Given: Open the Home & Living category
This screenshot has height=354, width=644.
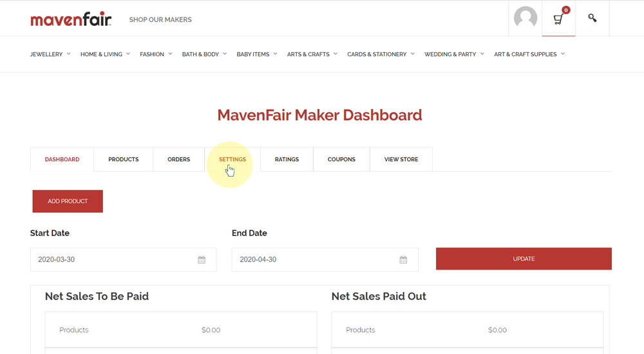Looking at the screenshot, I should (101, 54).
